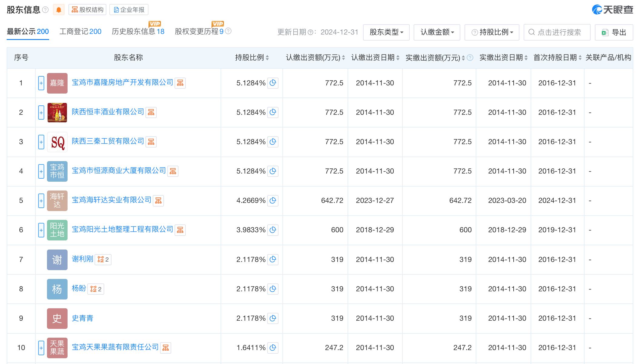640x364 pixels.
Task: Sort by 首次持股日期 column arrows
Action: click(x=580, y=58)
